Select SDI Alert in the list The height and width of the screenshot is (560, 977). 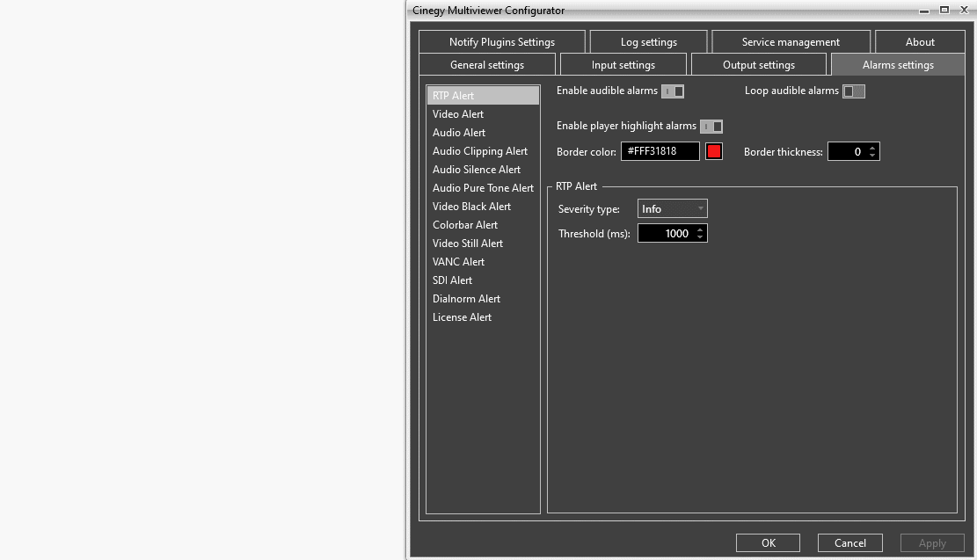click(x=483, y=280)
